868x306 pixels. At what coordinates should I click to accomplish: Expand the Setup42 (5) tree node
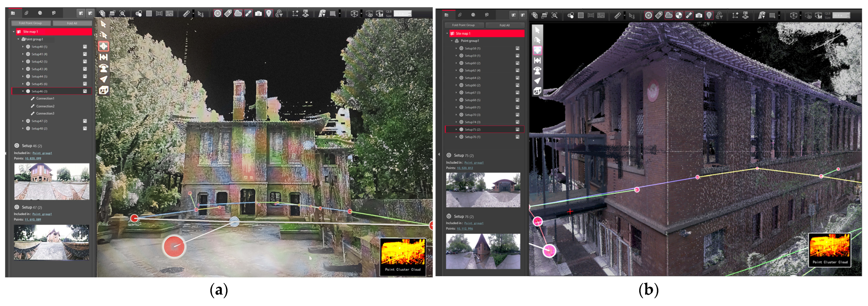coord(23,61)
